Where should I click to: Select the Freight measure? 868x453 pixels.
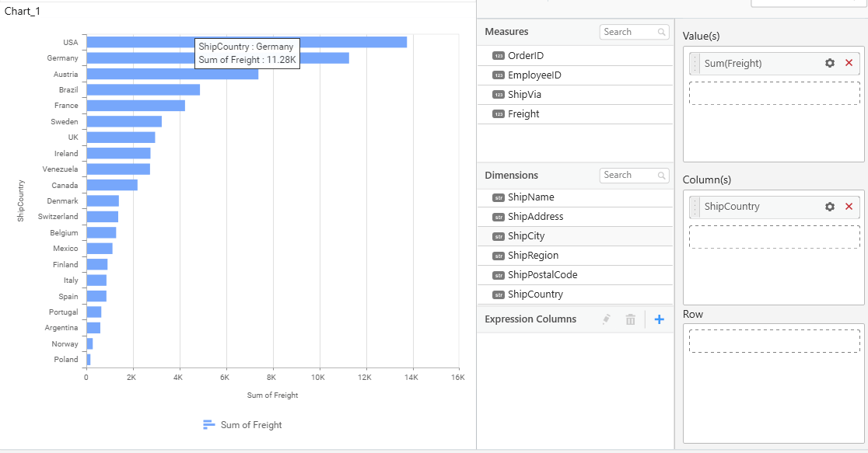tap(523, 114)
